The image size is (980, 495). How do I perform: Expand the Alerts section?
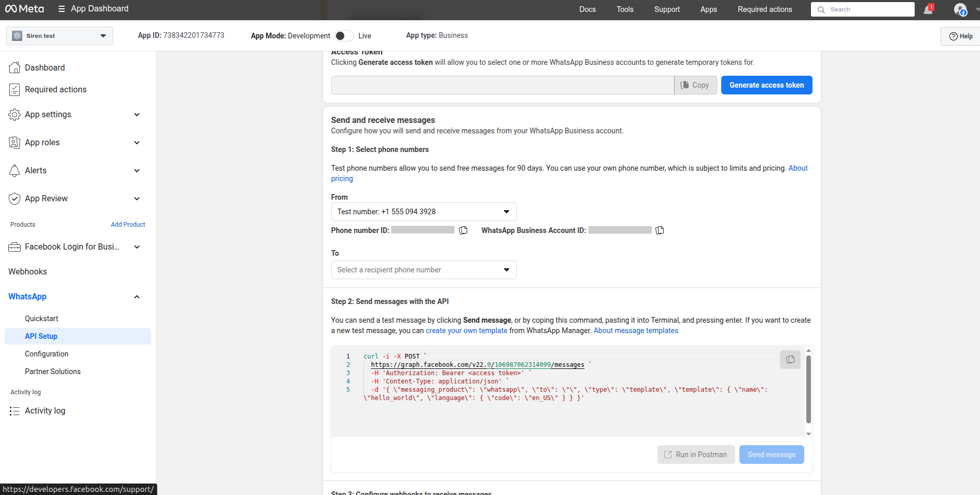(x=137, y=171)
